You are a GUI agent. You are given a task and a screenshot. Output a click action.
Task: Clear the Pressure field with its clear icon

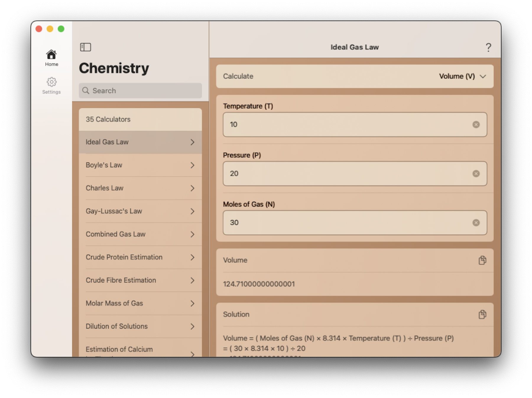476,174
